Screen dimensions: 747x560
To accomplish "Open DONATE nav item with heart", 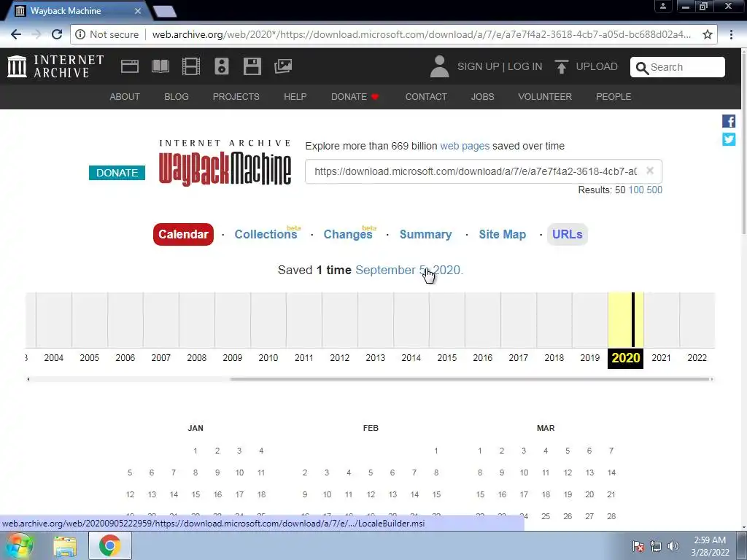I will click(355, 97).
